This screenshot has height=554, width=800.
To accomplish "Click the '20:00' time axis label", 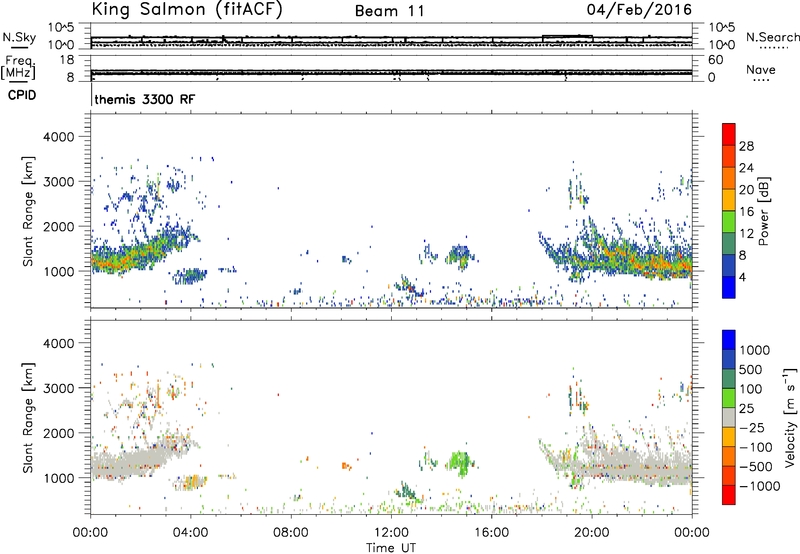I will (591, 533).
